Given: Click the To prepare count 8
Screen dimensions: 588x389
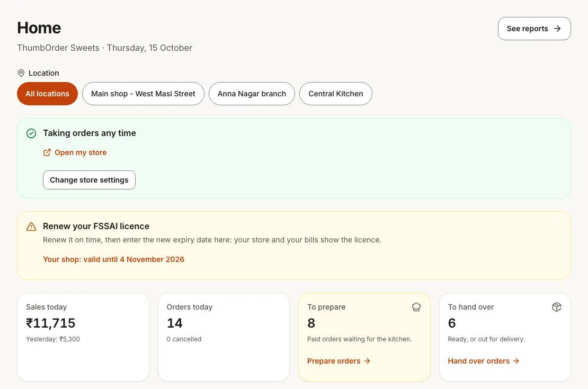Looking at the screenshot, I should pyautogui.click(x=311, y=323).
